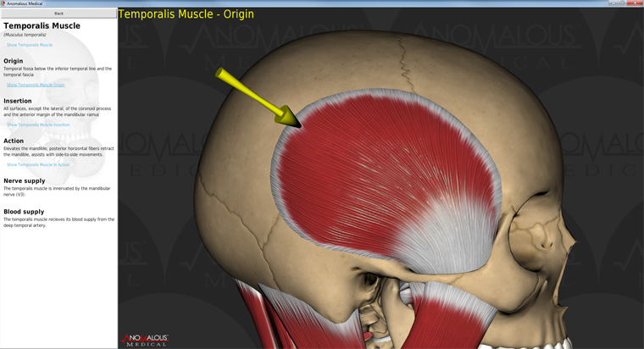Click the Back button
The height and width of the screenshot is (349, 644).
click(58, 14)
